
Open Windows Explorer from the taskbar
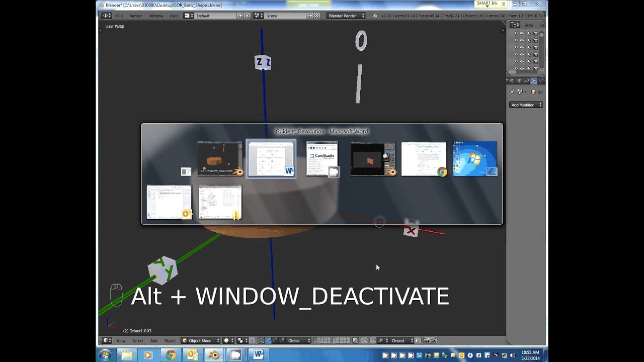tap(127, 355)
